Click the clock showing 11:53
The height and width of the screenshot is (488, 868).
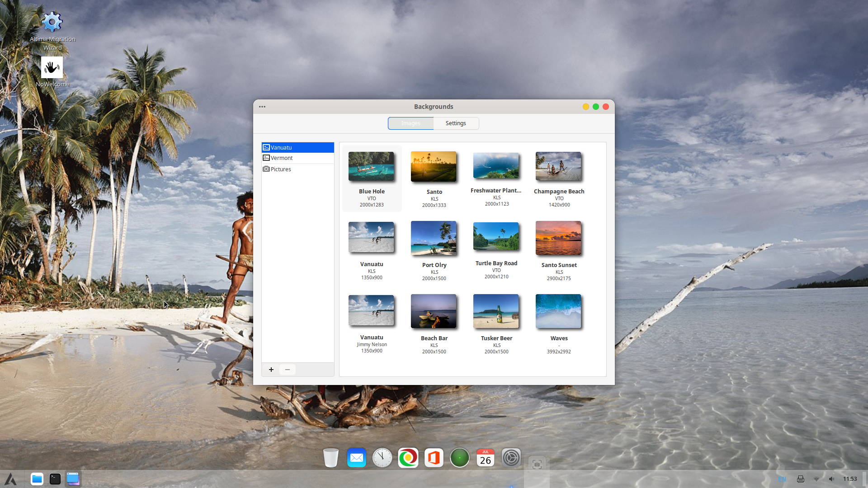849,479
